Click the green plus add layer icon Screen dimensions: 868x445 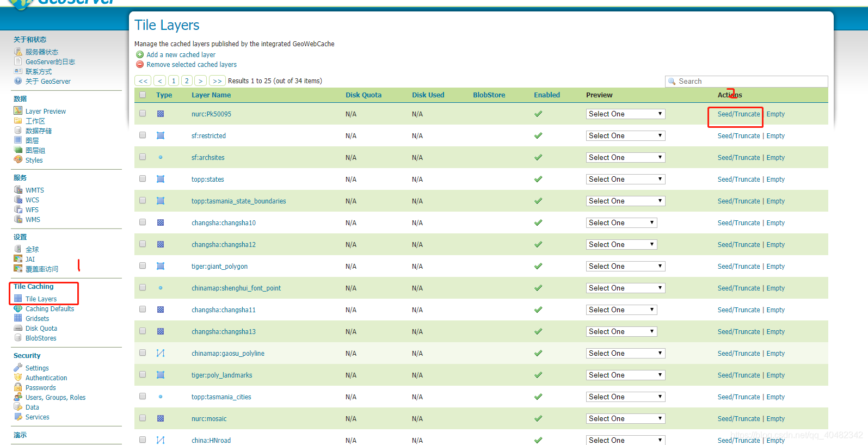click(x=140, y=54)
